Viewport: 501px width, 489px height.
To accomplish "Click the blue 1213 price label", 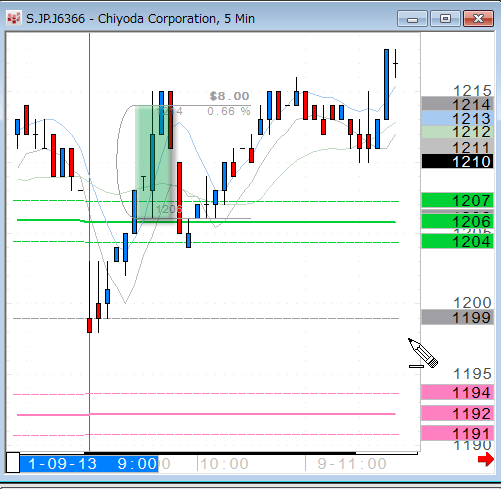I will tap(457, 118).
